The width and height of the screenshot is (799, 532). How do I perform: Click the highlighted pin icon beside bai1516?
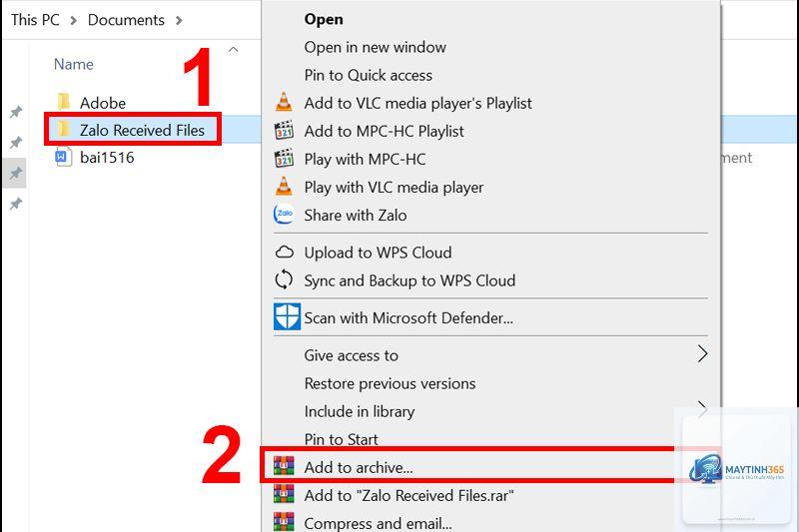16,173
